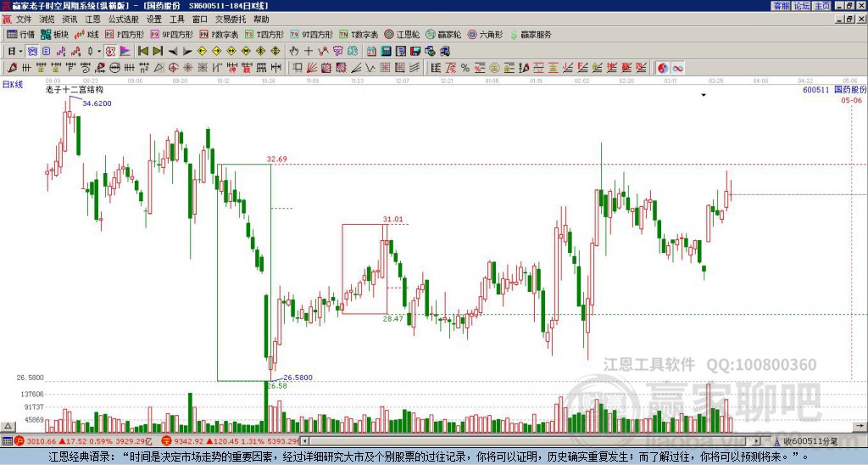Select the percent % tool icon
This screenshot has width=868, height=465.
pyautogui.click(x=465, y=68)
